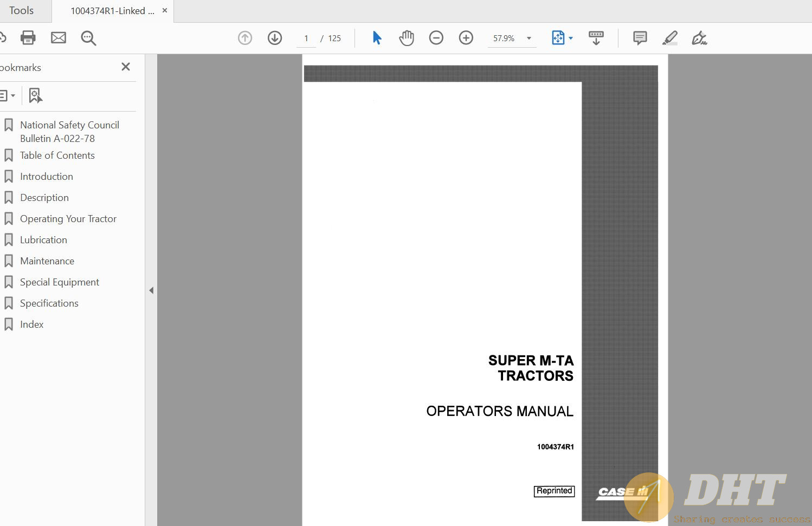Screen dimensions: 812x526
Task: Click the Print icon in the toolbar
Action: (x=28, y=37)
